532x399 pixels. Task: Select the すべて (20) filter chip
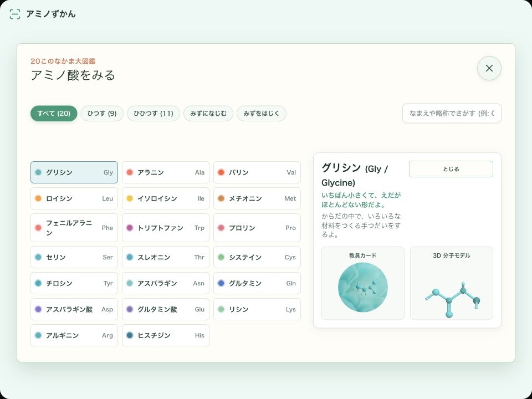coord(54,113)
